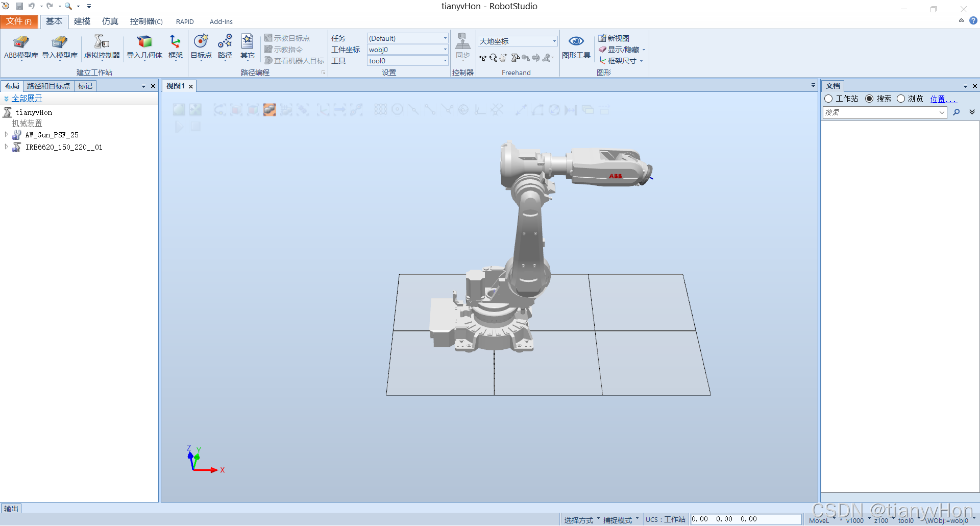Click the snap to circle center icon

click(x=397, y=109)
